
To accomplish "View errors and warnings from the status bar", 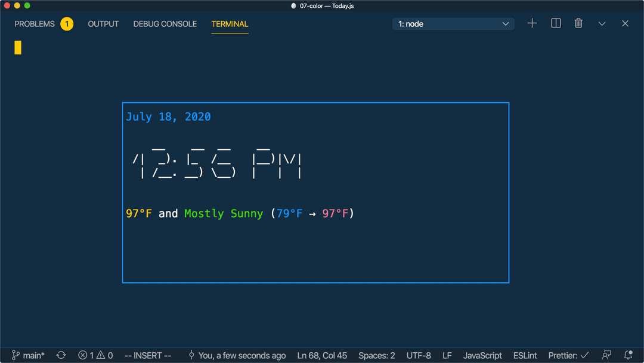I will [95, 355].
